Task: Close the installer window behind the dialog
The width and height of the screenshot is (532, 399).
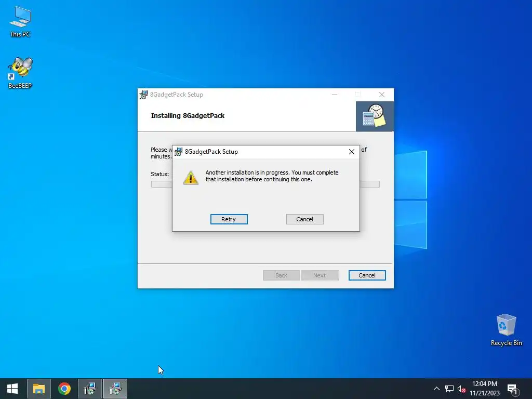Action: tap(382, 95)
